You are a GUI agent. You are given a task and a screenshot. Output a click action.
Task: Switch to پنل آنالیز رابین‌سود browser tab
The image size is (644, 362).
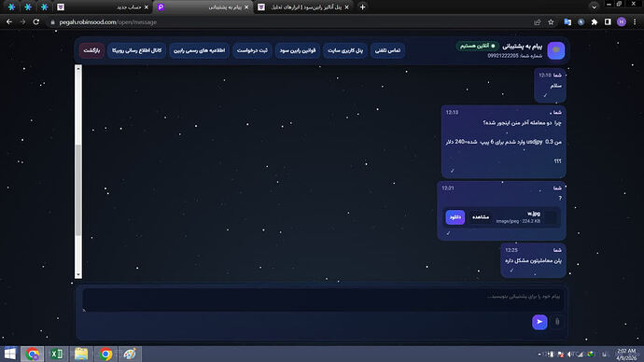click(303, 7)
